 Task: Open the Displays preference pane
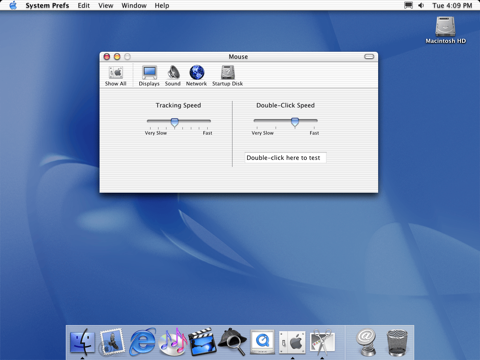pyautogui.click(x=149, y=76)
